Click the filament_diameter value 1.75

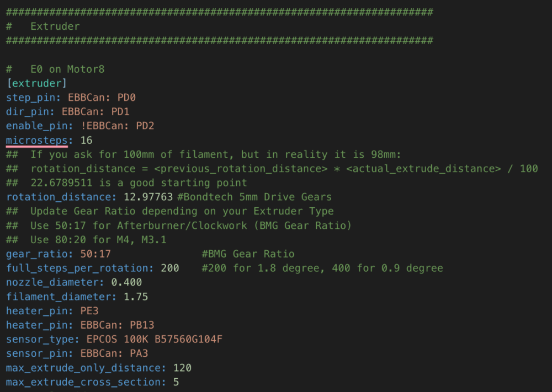[x=136, y=297]
